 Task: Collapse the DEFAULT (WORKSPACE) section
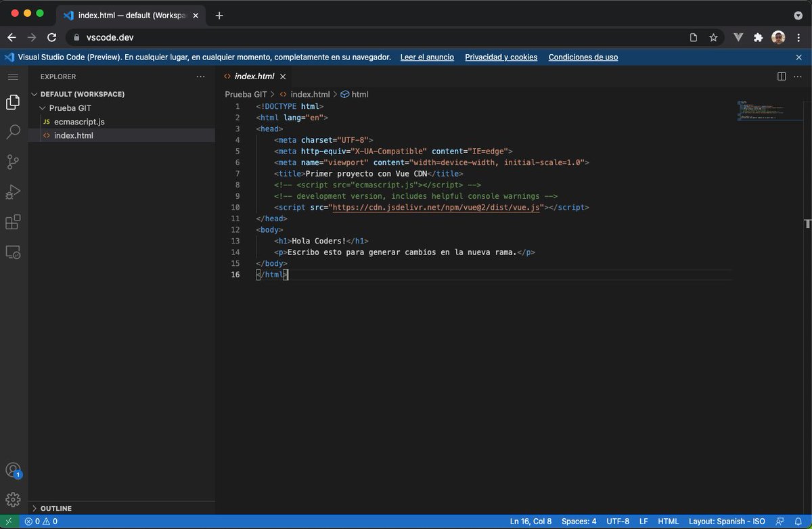(x=83, y=94)
